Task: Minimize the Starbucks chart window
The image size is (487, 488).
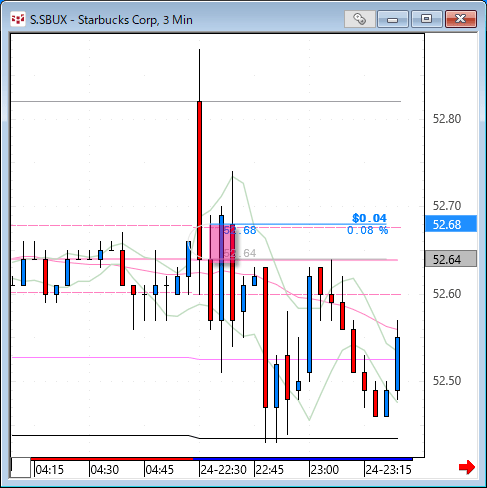Action: pyautogui.click(x=393, y=19)
